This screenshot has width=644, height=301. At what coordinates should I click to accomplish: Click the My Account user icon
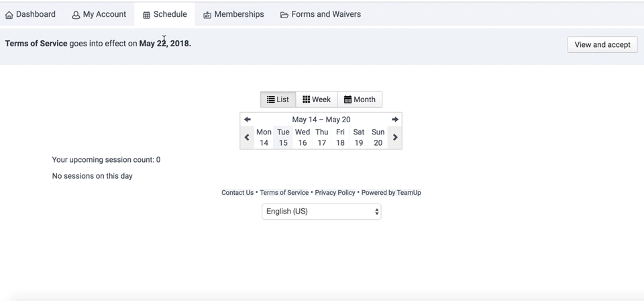tap(76, 15)
